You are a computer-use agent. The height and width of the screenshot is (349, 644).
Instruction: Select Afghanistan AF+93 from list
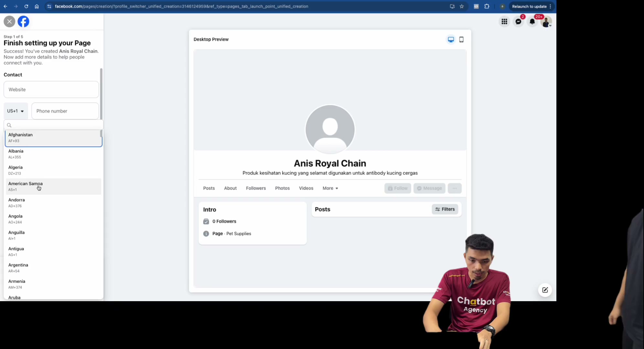pyautogui.click(x=54, y=138)
